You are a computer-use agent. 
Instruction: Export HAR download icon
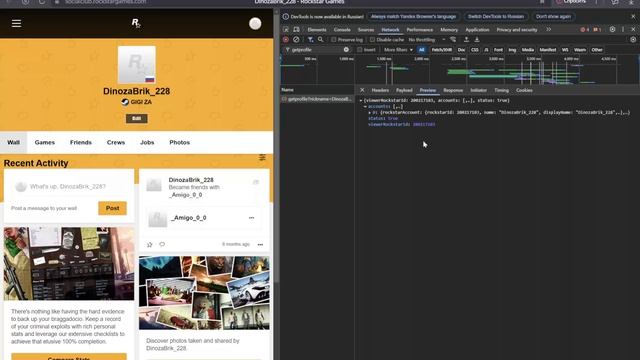pos(476,40)
